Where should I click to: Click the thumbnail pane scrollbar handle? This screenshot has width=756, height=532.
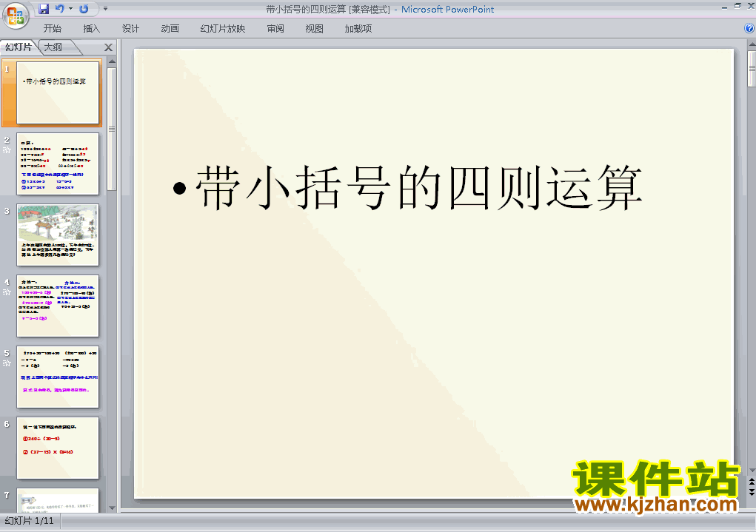(112, 129)
